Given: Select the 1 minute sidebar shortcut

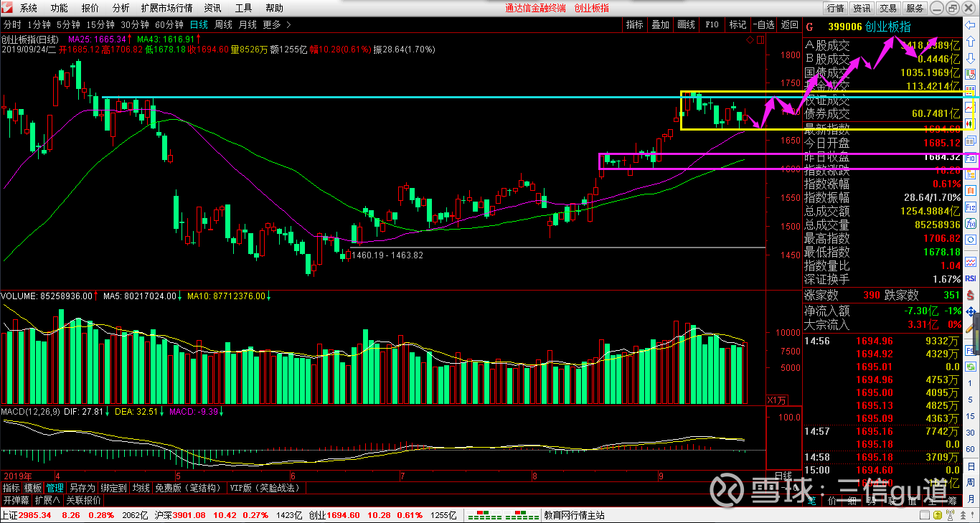Looking at the screenshot, I should (971, 383).
